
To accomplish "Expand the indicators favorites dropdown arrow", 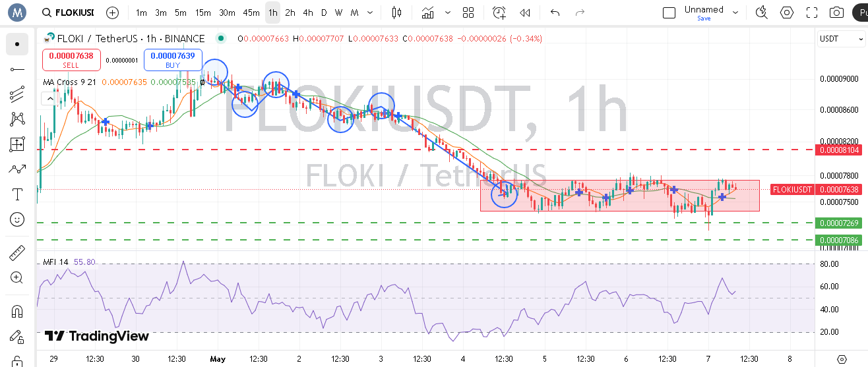I will point(449,13).
